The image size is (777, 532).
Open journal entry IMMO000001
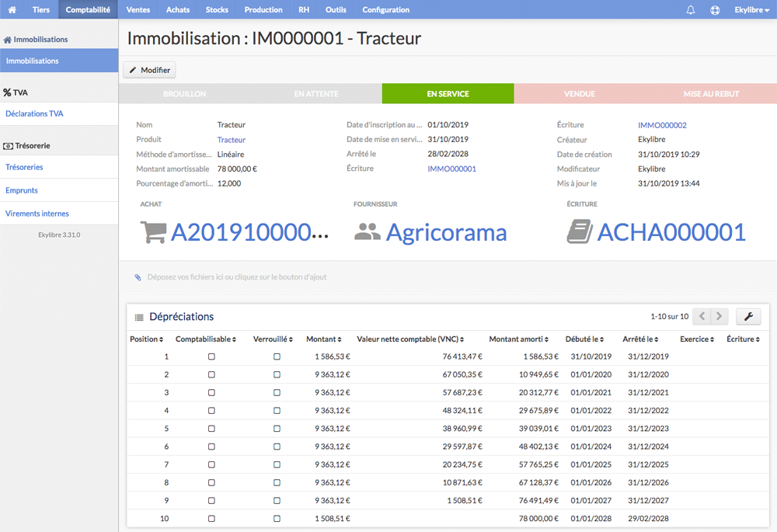452,169
